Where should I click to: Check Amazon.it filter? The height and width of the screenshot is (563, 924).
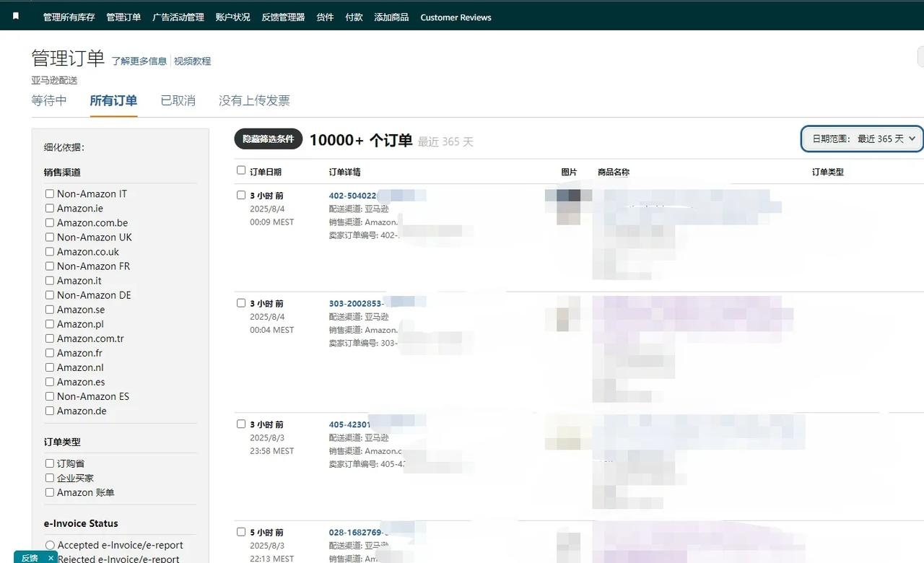pyautogui.click(x=50, y=280)
